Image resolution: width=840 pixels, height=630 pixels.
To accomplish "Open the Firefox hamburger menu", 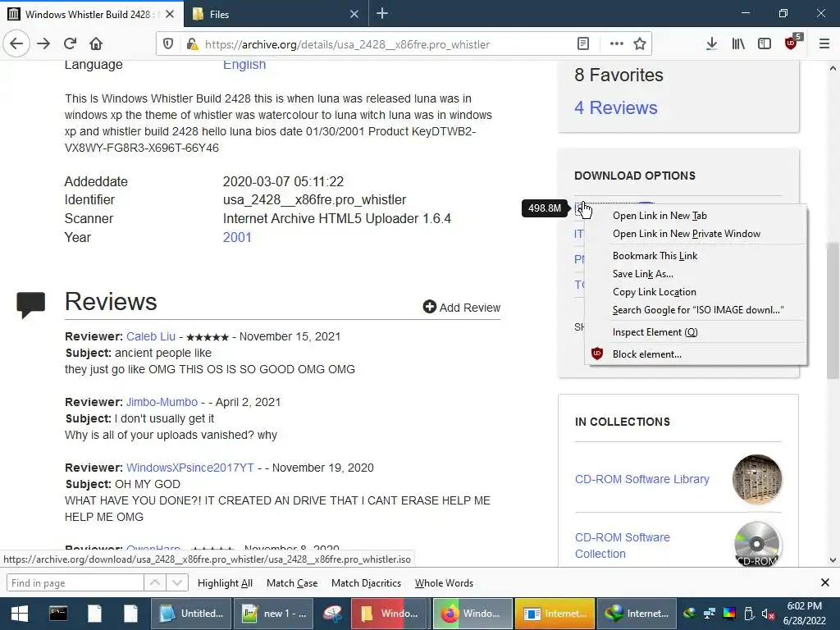I will coord(824,44).
